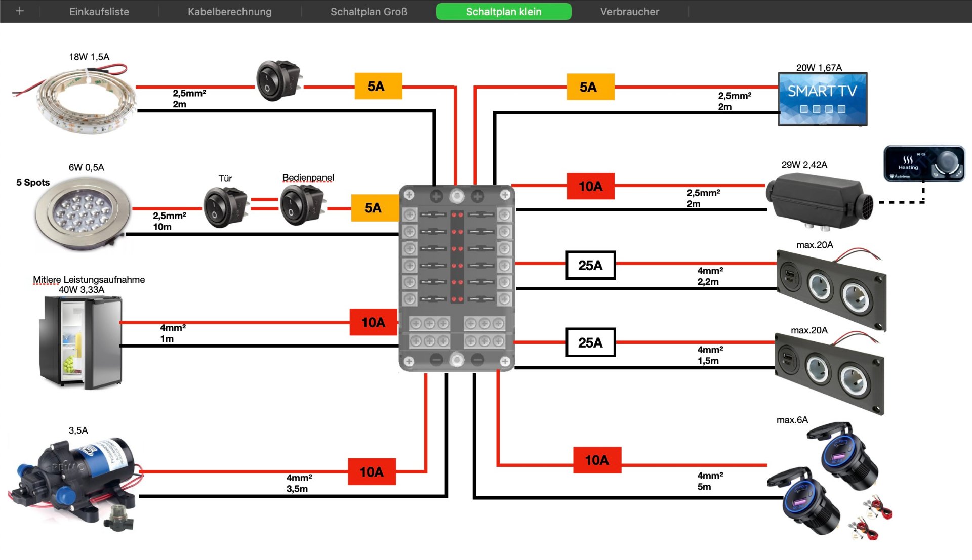Go to the Verbraucher tab
Image resolution: width=972 pixels, height=560 pixels.
point(630,11)
